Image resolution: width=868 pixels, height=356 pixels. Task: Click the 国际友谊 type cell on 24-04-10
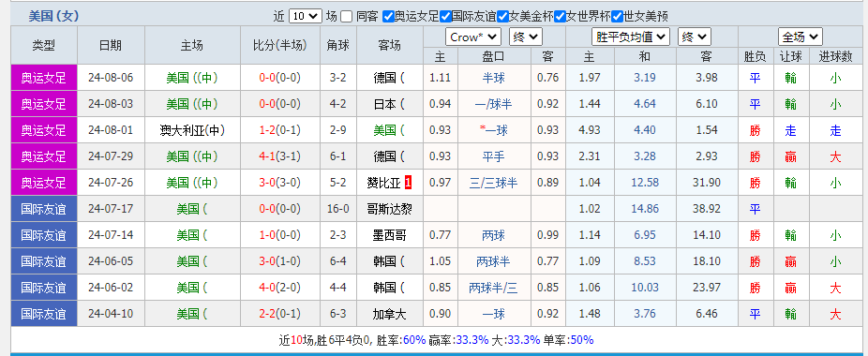point(44,314)
